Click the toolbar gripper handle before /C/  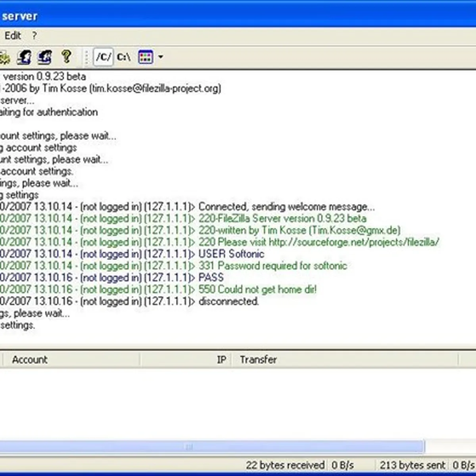pos(86,57)
